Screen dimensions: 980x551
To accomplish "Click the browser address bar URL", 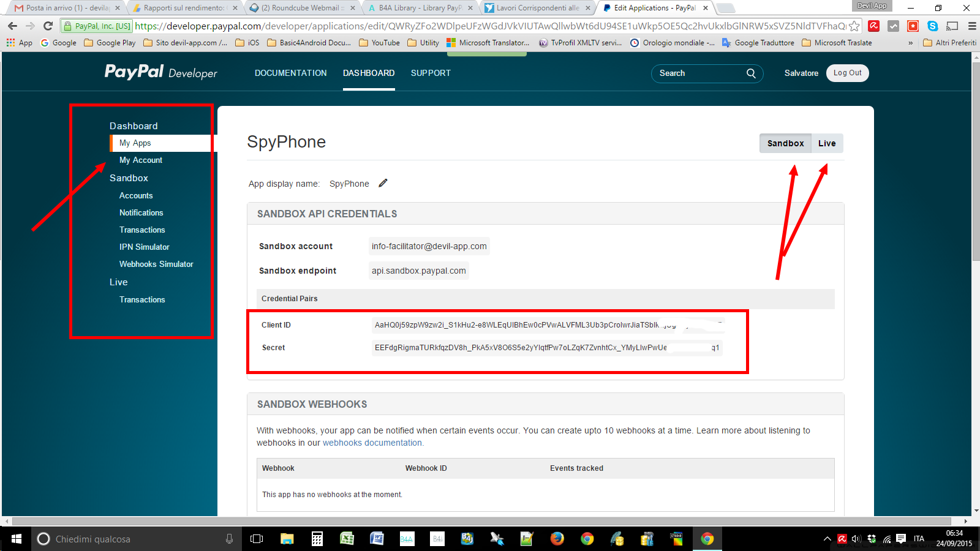I will coord(490,26).
